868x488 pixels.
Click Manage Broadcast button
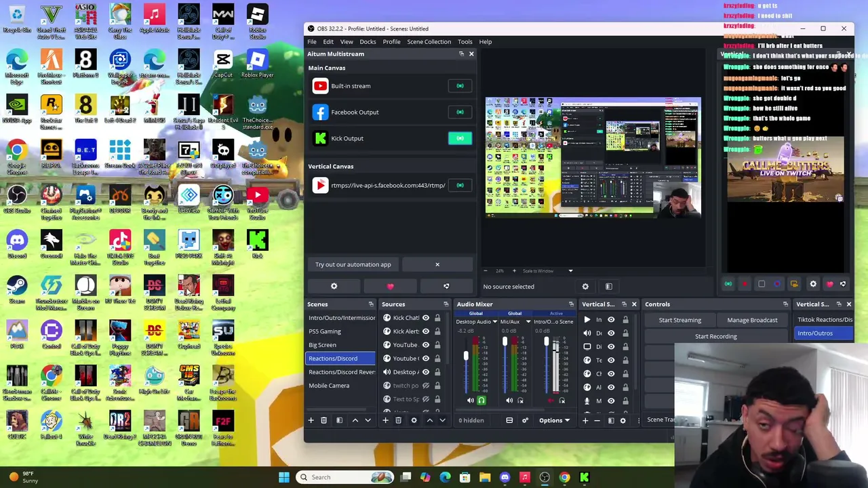pyautogui.click(x=752, y=320)
